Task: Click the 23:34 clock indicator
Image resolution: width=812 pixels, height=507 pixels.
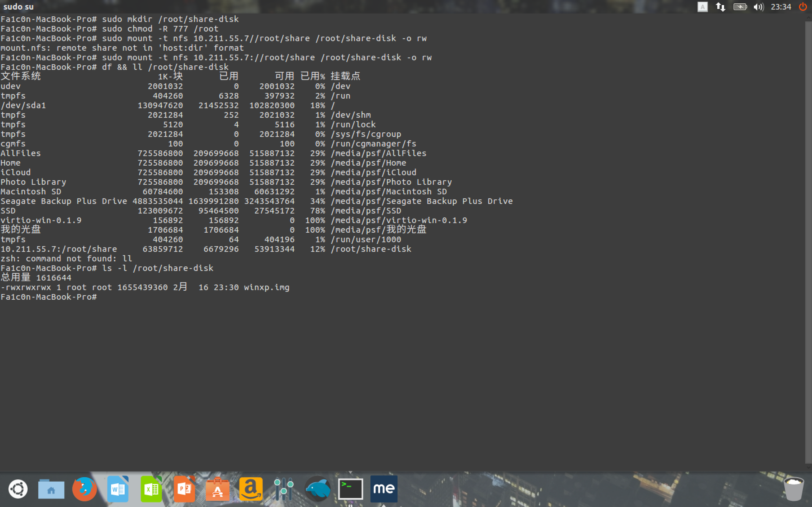Action: [781, 7]
